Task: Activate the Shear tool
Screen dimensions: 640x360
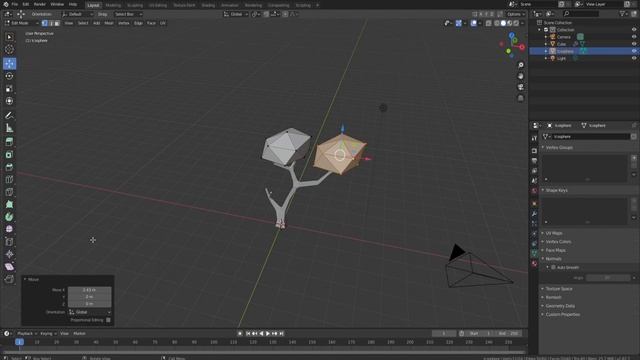Action: click(9, 267)
